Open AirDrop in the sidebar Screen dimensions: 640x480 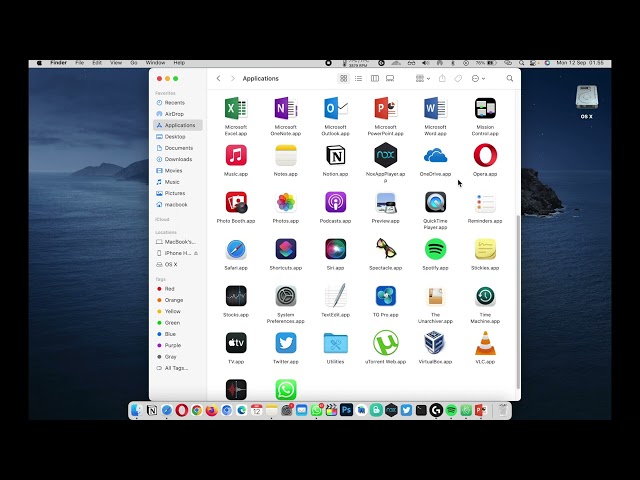pos(178,114)
